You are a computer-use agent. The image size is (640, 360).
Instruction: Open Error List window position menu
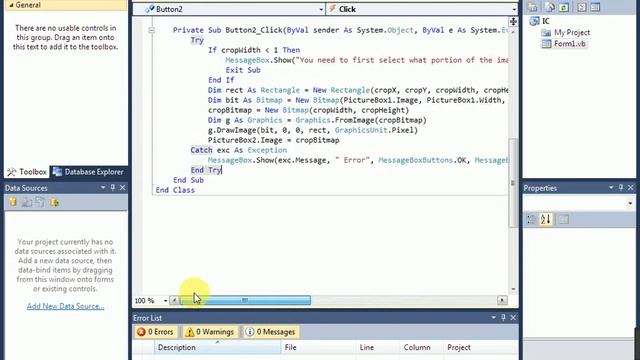point(493,318)
